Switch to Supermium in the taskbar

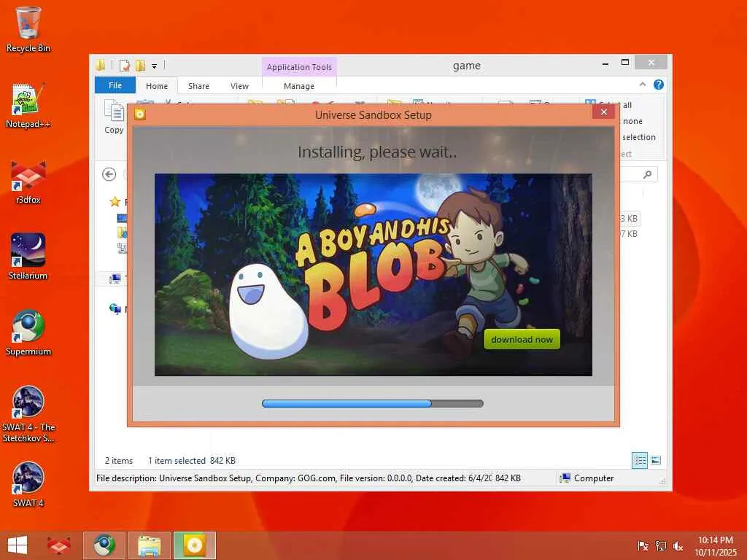coord(104,545)
